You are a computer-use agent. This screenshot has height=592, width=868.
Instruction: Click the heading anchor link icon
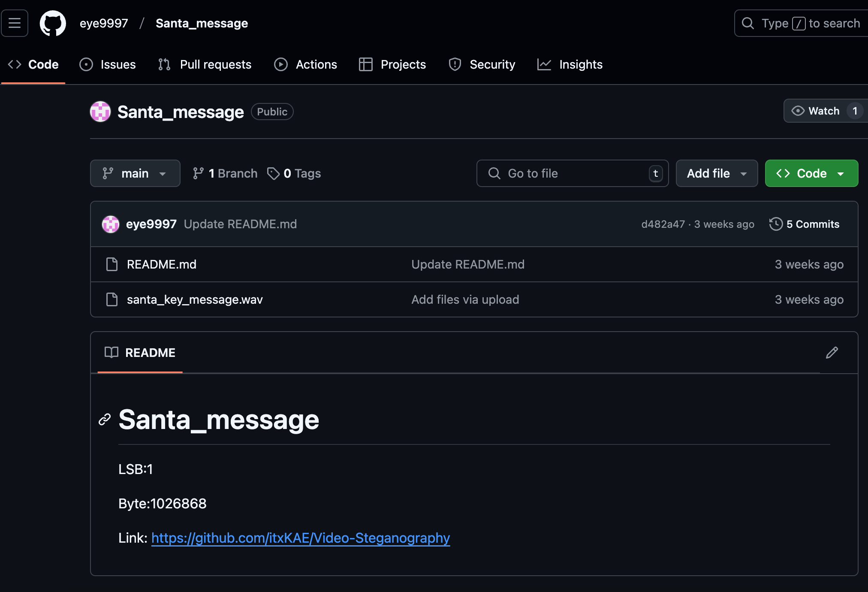point(105,420)
